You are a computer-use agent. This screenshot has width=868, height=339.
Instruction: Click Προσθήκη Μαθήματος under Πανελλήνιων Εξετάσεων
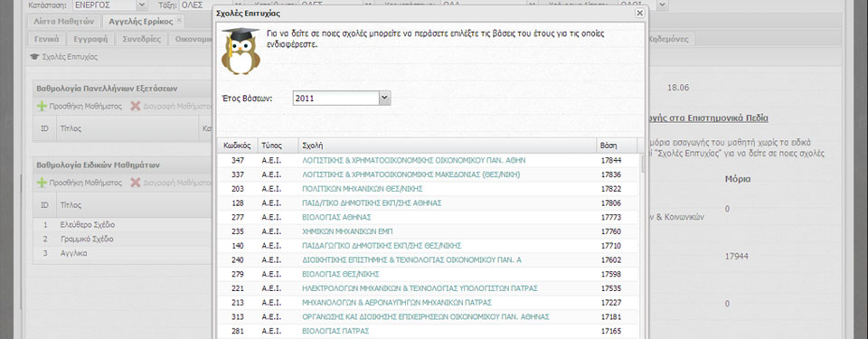click(80, 107)
